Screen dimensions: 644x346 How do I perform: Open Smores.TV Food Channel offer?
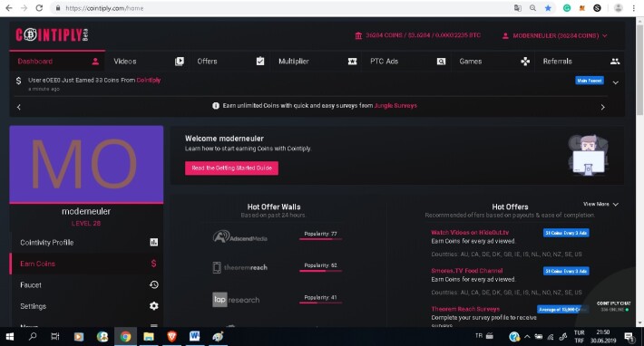coord(466,271)
